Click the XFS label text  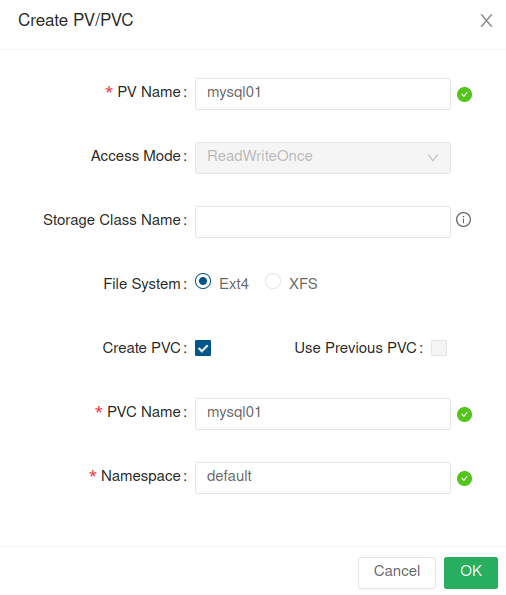coord(303,284)
